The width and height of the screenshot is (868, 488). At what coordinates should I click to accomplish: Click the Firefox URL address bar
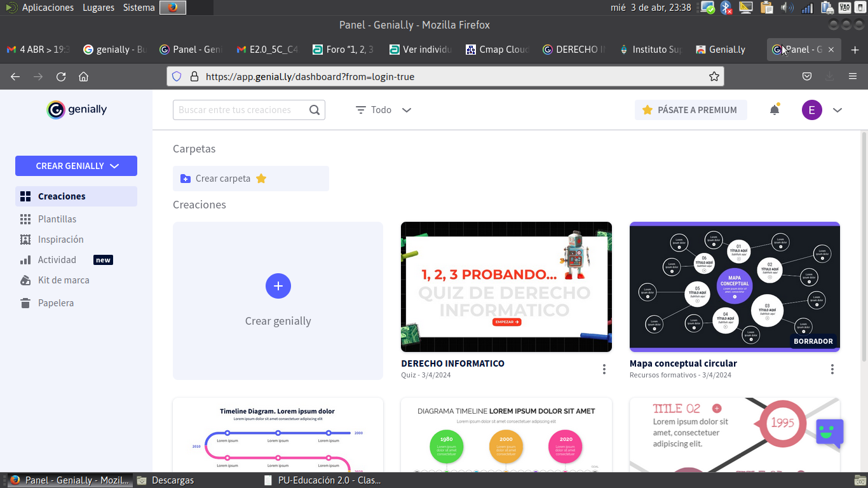[445, 76]
